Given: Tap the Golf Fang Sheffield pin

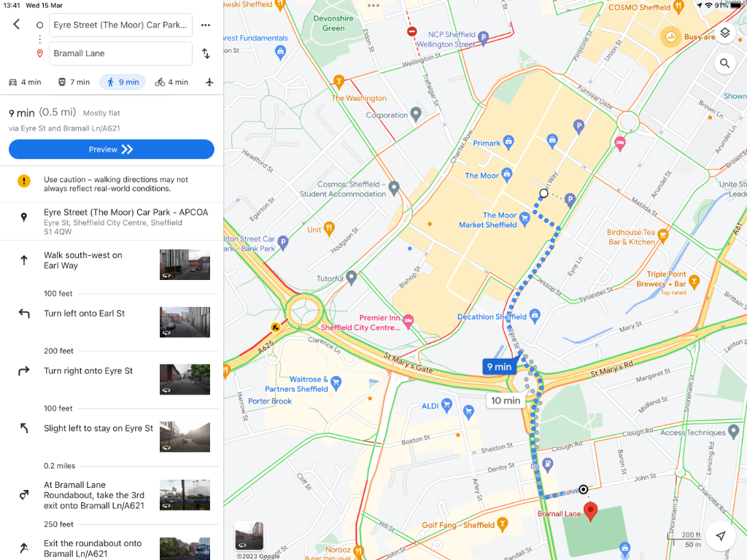Looking at the screenshot, I should (502, 524).
